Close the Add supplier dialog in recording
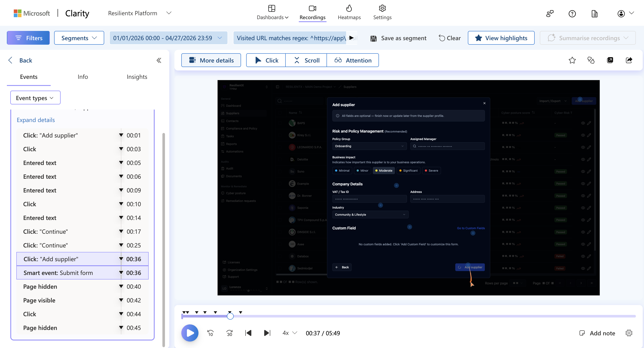Image resolution: width=644 pixels, height=348 pixels. (x=484, y=103)
